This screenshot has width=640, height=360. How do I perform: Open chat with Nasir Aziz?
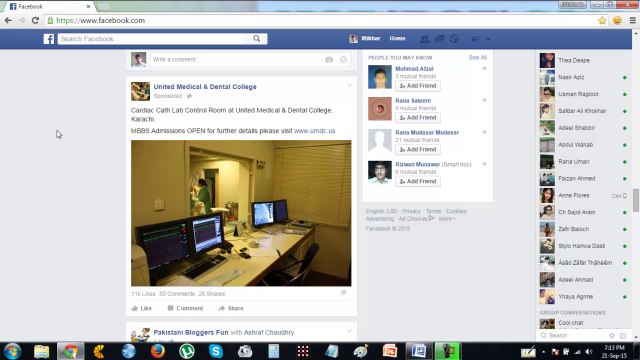click(584, 77)
